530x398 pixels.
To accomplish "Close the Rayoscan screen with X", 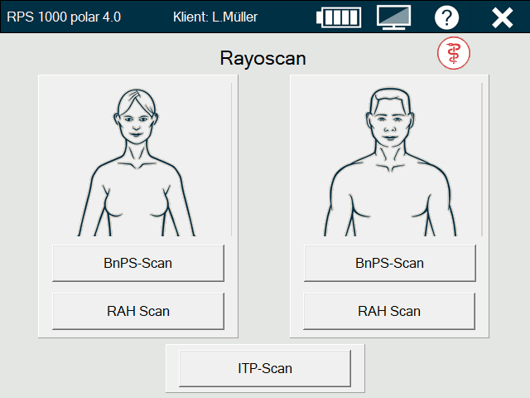I will [x=502, y=18].
